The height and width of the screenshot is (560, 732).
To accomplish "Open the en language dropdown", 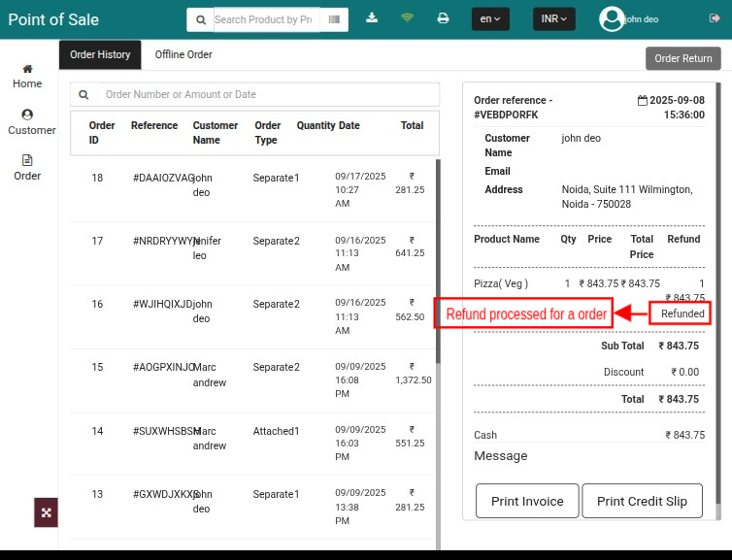I will point(490,19).
